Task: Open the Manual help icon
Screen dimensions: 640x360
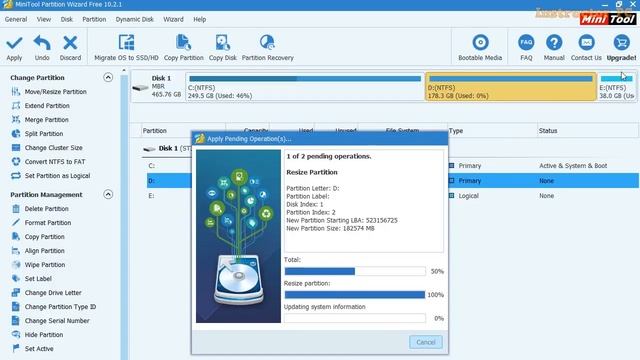Action: 554,42
